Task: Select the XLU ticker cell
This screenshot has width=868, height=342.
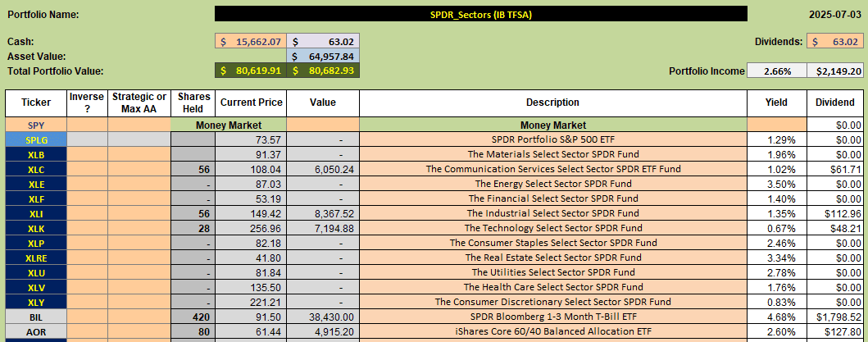Action: tap(36, 272)
